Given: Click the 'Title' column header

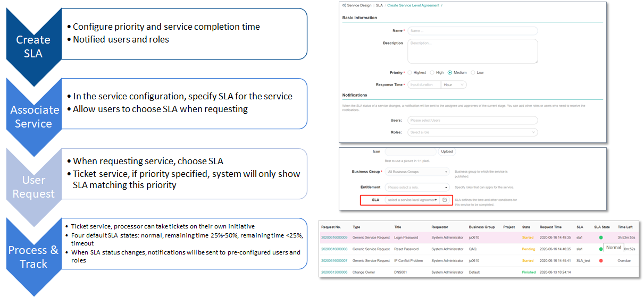Looking at the screenshot, I should [398, 227].
